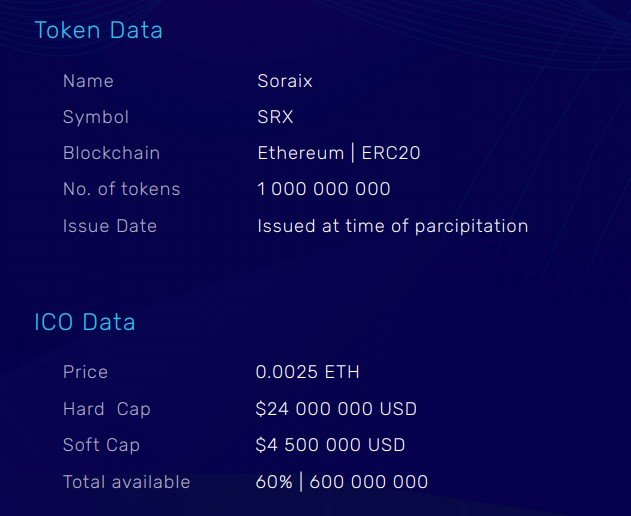Viewport: 631px width, 516px height.
Task: Click the Token Data heading
Action: 99,30
